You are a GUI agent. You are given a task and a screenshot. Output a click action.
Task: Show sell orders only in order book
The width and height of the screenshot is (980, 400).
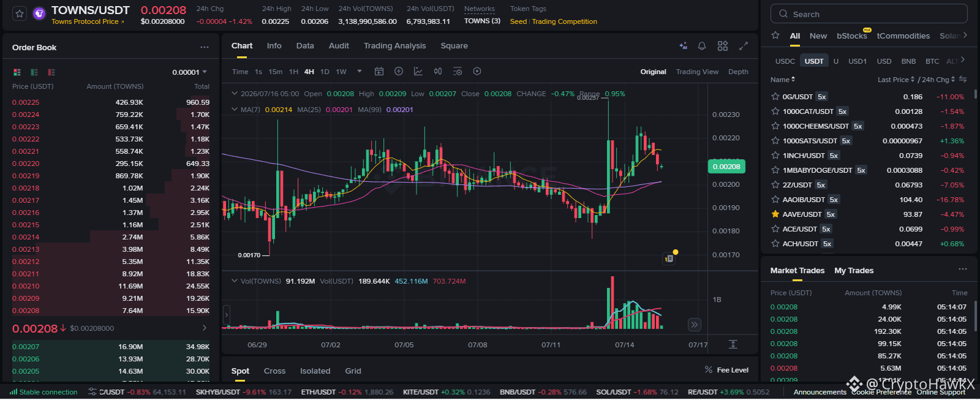coord(51,72)
